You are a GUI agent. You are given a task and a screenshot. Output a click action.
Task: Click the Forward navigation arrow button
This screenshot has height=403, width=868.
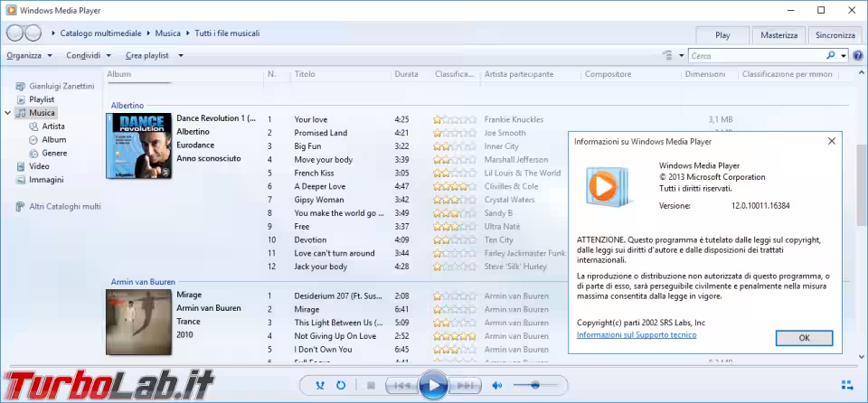pyautogui.click(x=33, y=33)
